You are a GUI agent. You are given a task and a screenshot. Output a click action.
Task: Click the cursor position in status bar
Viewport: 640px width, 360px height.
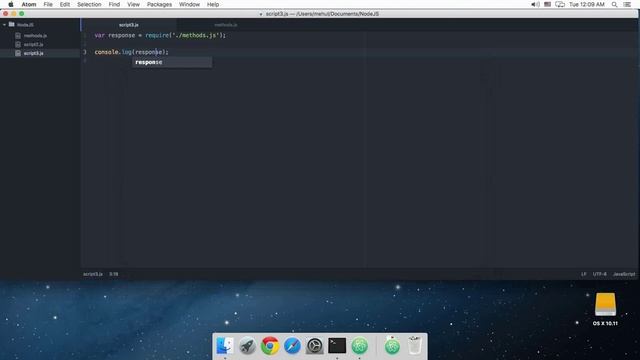tap(113, 274)
